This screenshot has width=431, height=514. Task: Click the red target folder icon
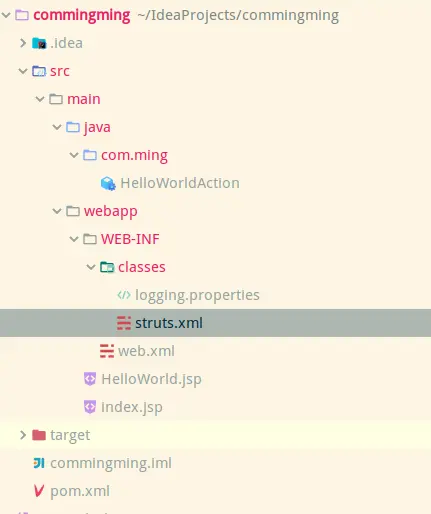(39, 435)
